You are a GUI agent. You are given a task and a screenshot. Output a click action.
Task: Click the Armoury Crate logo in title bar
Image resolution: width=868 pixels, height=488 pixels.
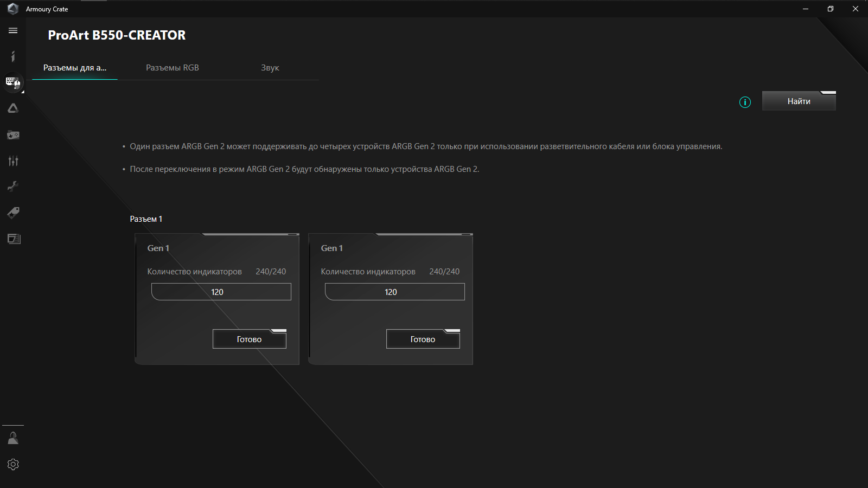click(13, 9)
